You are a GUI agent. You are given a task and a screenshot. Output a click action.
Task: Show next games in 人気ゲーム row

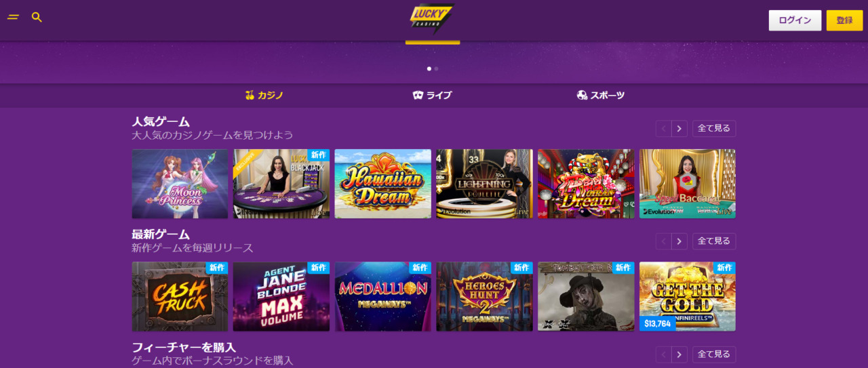[679, 128]
